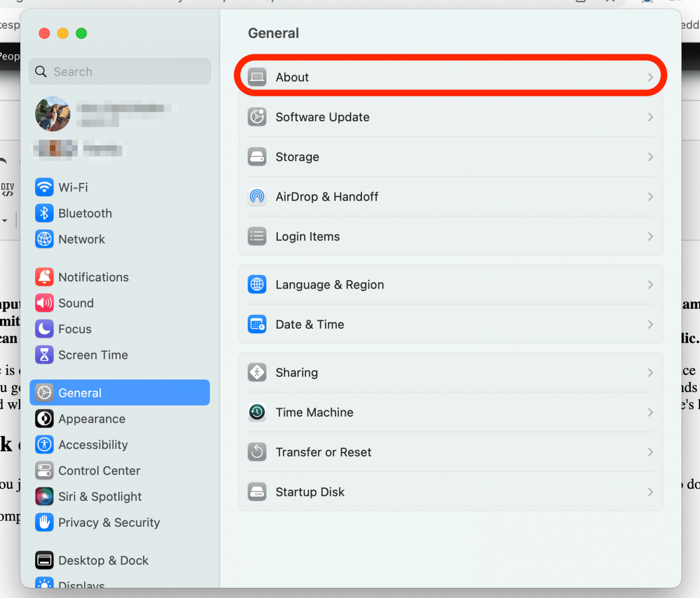Click the user profile picture
Image resolution: width=700 pixels, height=598 pixels.
pyautogui.click(x=53, y=114)
